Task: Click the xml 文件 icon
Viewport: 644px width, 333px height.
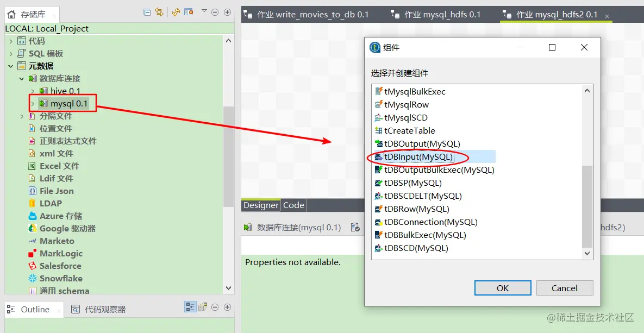Action: (x=32, y=154)
